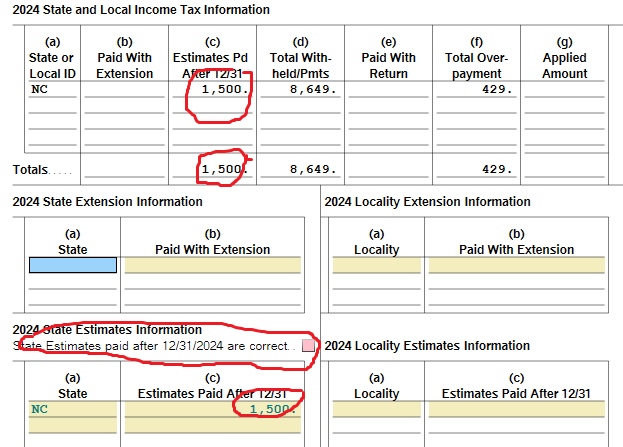Click the empty Applied Amount cell for NC
The image size is (623, 447).
[x=564, y=89]
